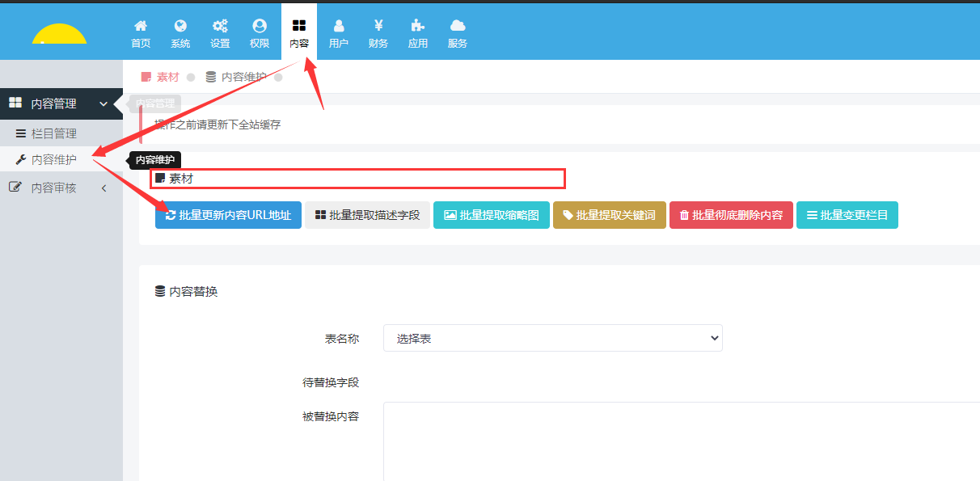The width and height of the screenshot is (980, 481).
Task: Select the Applications puzzle icon
Action: click(418, 27)
